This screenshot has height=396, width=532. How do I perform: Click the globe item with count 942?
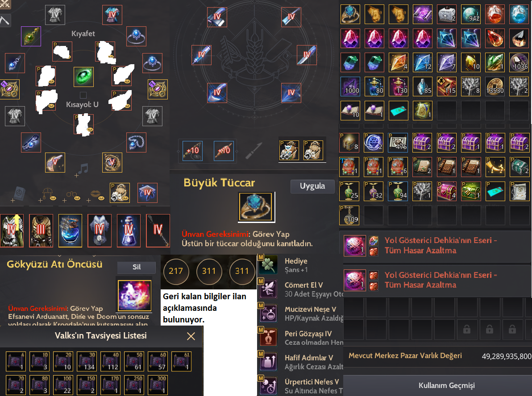[470, 14]
